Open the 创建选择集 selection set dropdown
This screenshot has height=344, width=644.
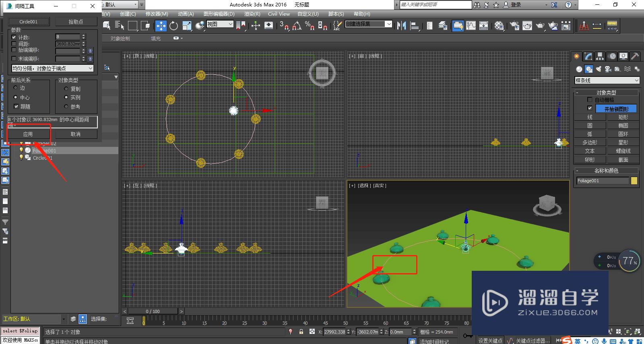coord(368,24)
